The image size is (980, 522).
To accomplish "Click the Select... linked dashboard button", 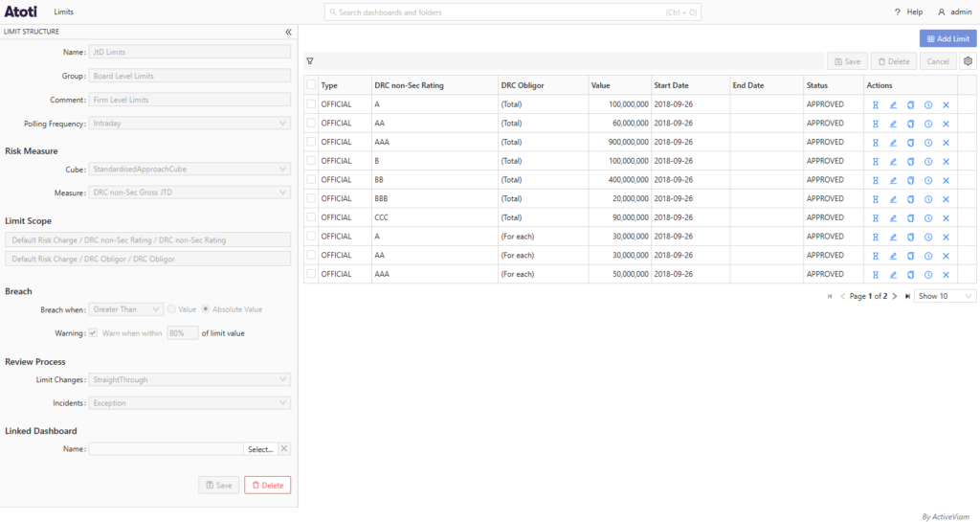I will coord(260,449).
